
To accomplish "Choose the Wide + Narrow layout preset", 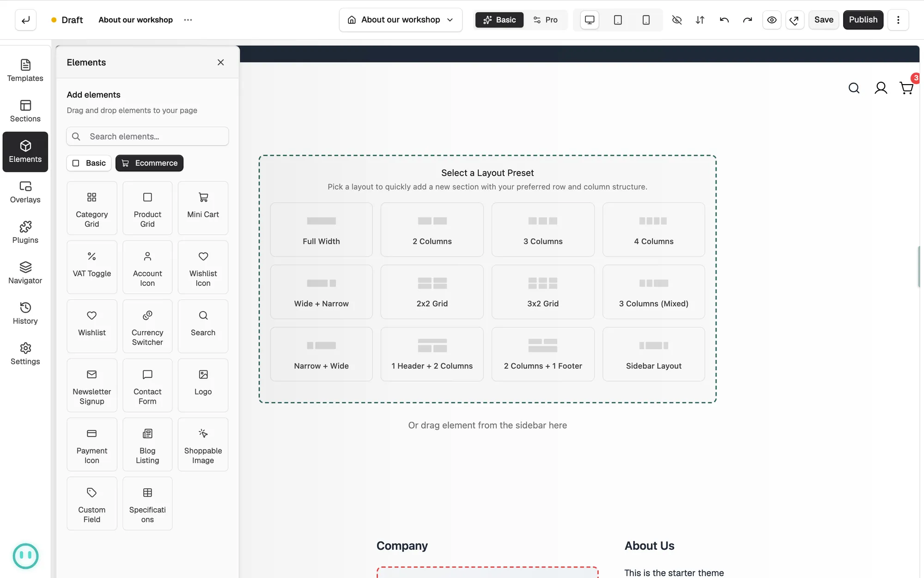I will [321, 292].
